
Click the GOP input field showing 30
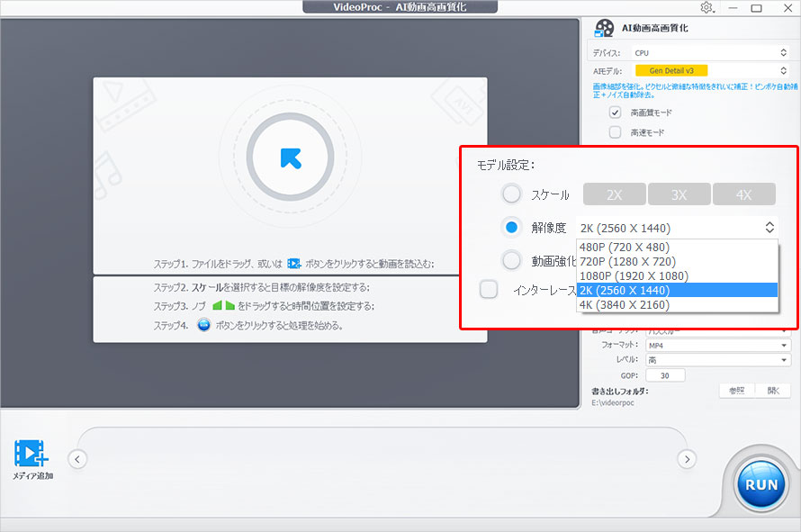[665, 374]
